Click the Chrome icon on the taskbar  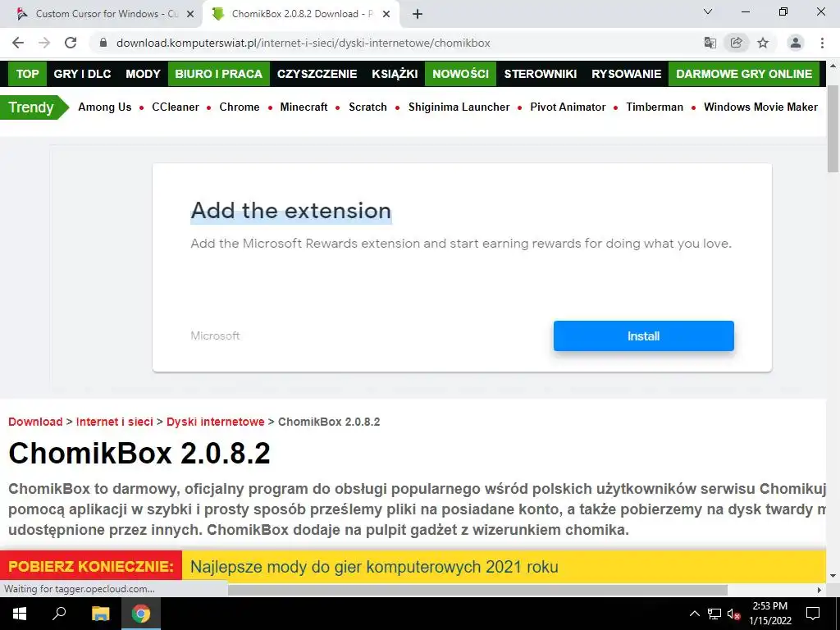tap(141, 614)
